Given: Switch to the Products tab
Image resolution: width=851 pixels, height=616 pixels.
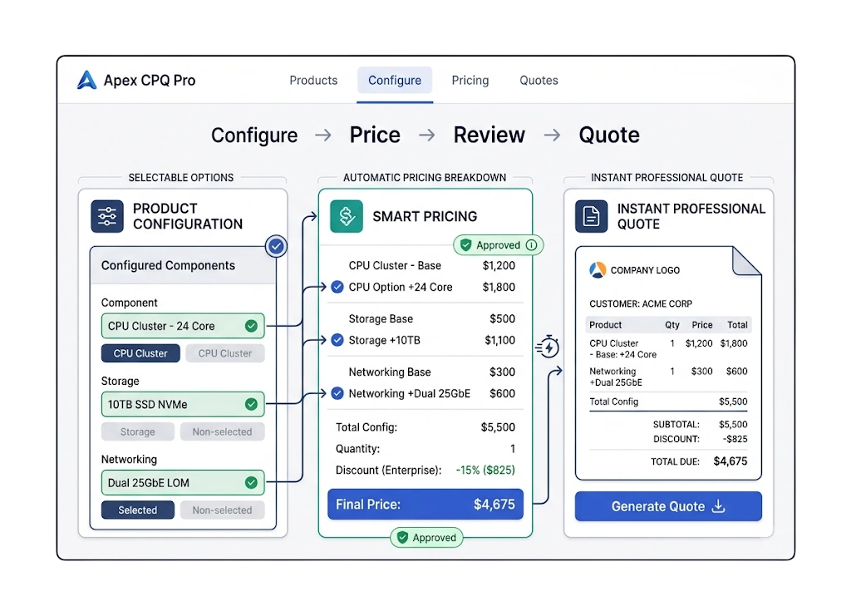Looking at the screenshot, I should pos(313,81).
